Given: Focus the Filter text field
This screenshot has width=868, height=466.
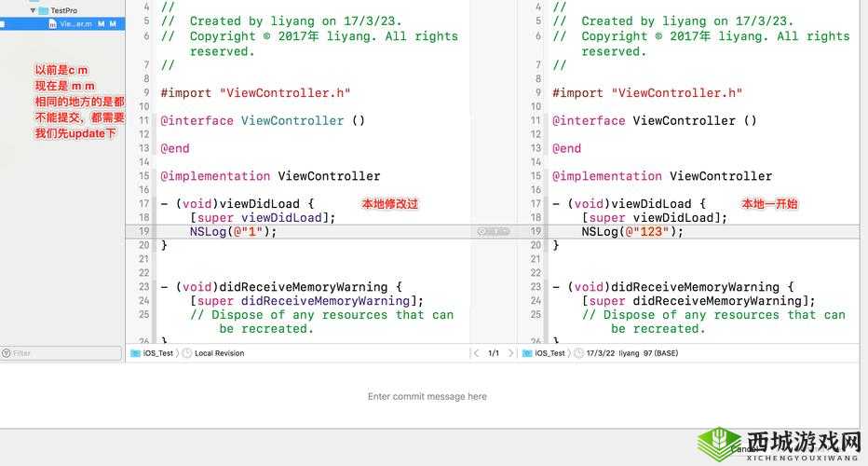Looking at the screenshot, I should [65, 353].
